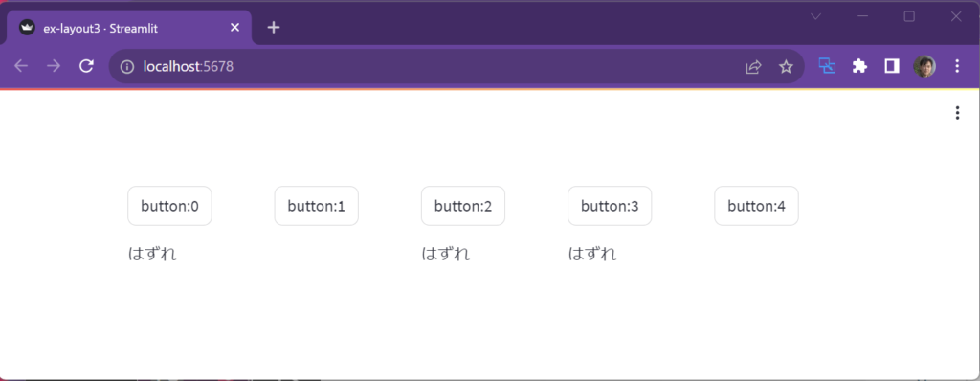Select the button:2 button
The image size is (980, 381).
click(x=463, y=206)
